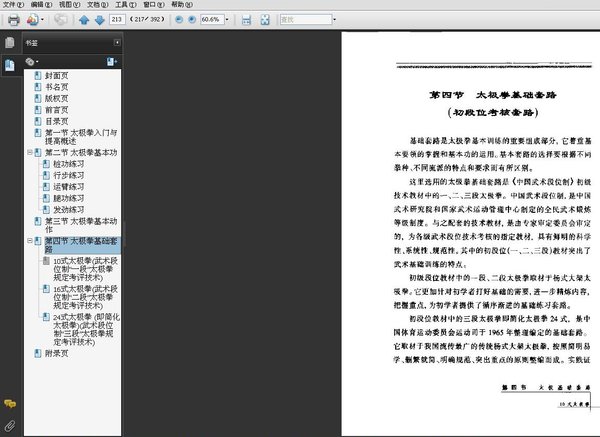Click bookmark icon beside 桩功练习
This screenshot has height=437, width=600.
pyautogui.click(x=46, y=164)
